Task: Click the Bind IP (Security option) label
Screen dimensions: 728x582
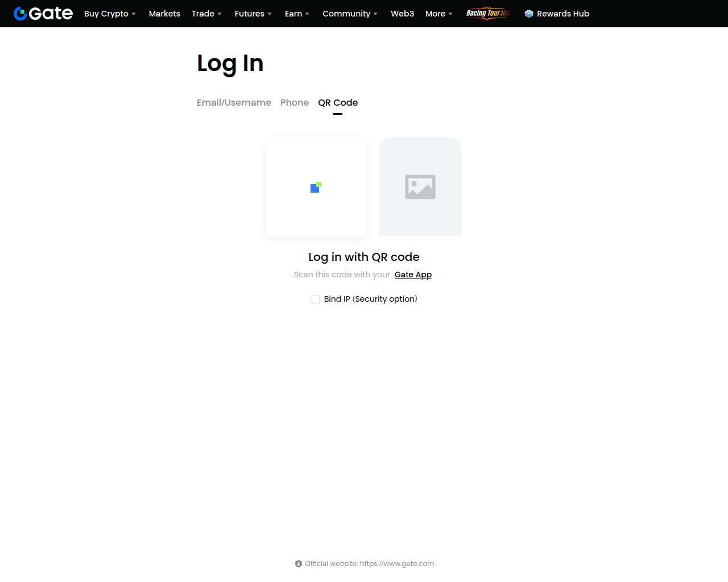Action: pyautogui.click(x=371, y=299)
